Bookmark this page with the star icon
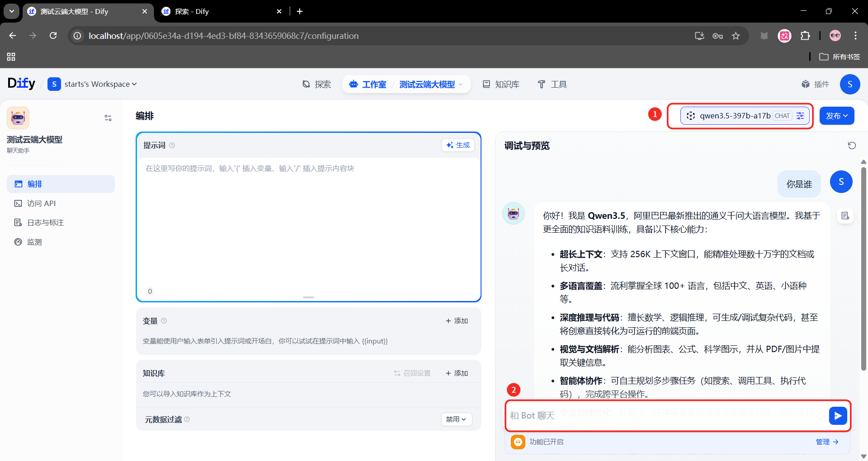 click(x=736, y=36)
